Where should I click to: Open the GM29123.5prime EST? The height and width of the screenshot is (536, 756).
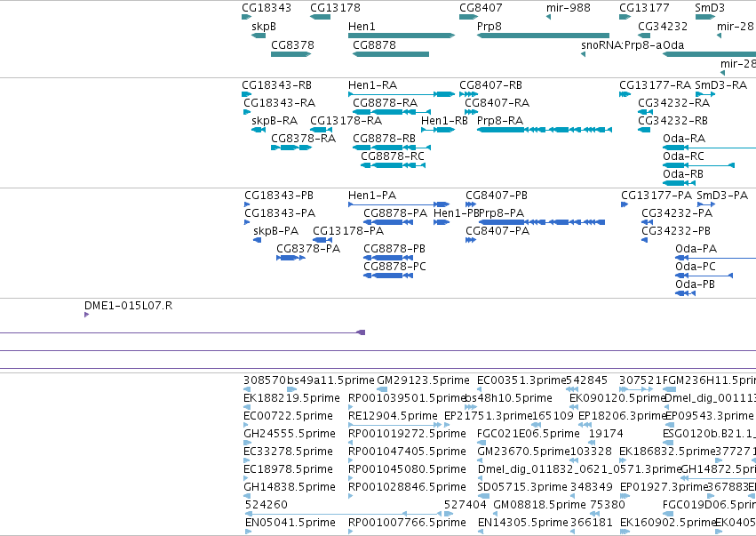point(382,389)
